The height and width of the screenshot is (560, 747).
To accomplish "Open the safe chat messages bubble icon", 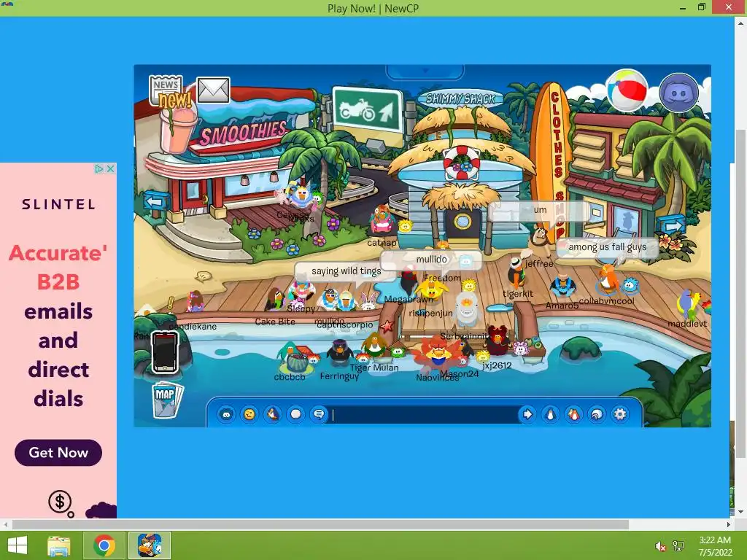I will click(x=319, y=414).
